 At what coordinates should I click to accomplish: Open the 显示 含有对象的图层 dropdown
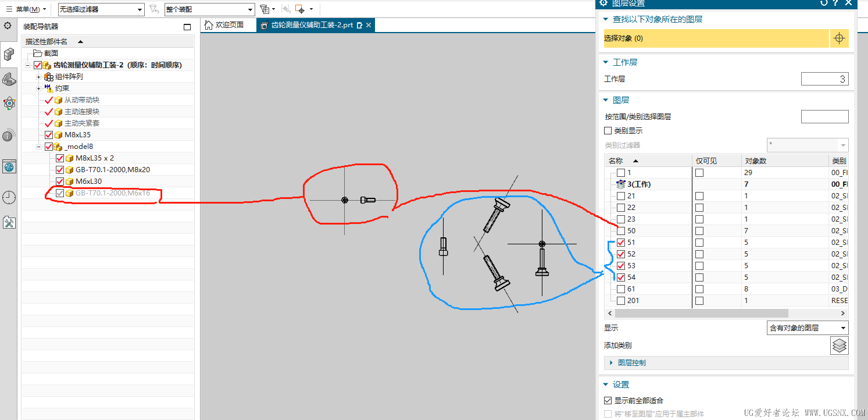(808, 328)
